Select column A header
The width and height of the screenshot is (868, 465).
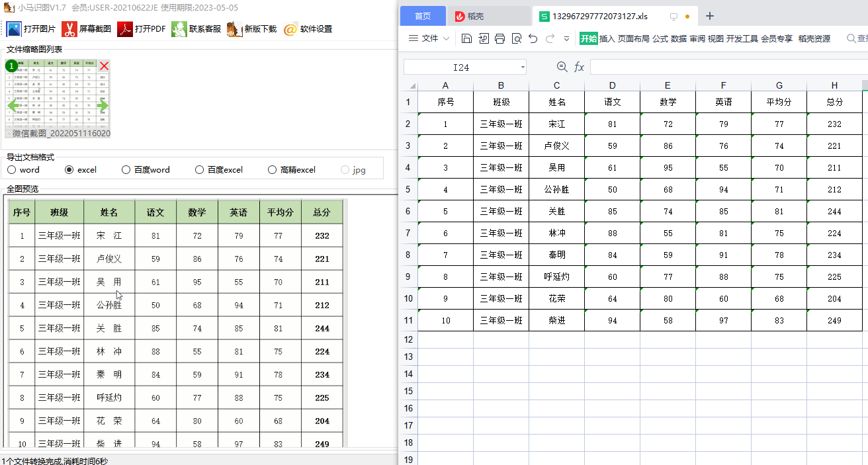[445, 85]
